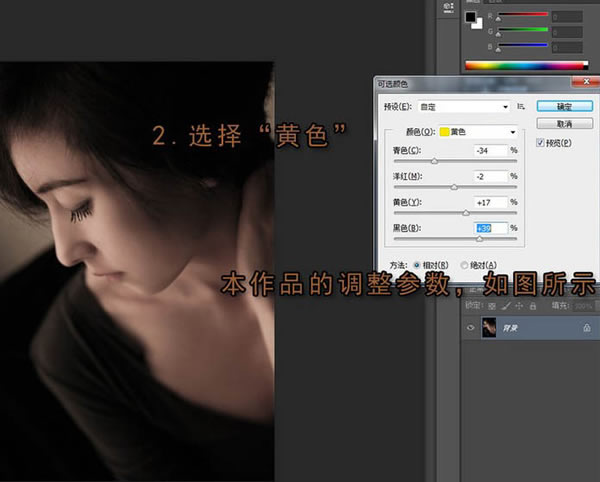
Task: Click the B value input field
Action: pos(567,47)
